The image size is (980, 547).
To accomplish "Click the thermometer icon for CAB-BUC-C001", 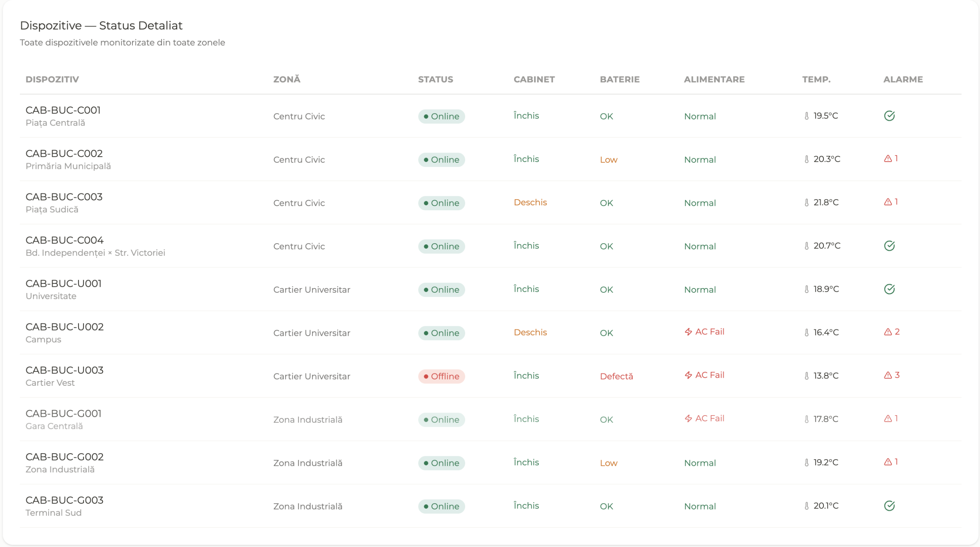I will tap(807, 116).
